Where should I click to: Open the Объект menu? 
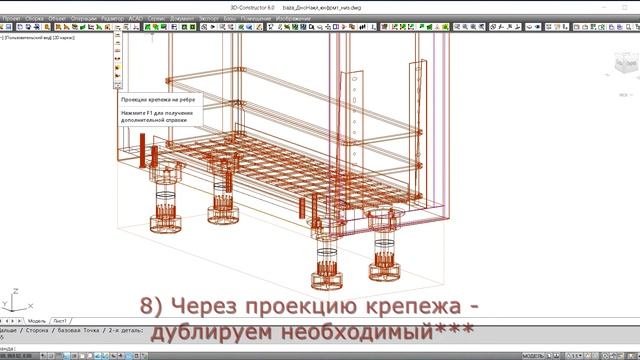(57, 18)
